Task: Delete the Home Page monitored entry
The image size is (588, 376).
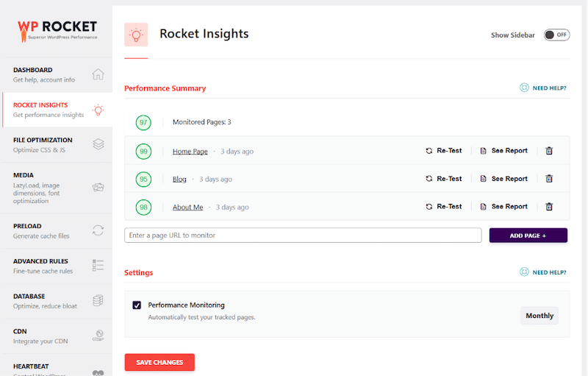Action: (549, 151)
